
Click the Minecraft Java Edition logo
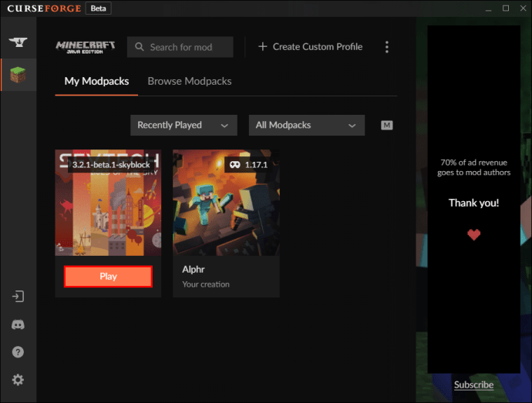point(85,47)
